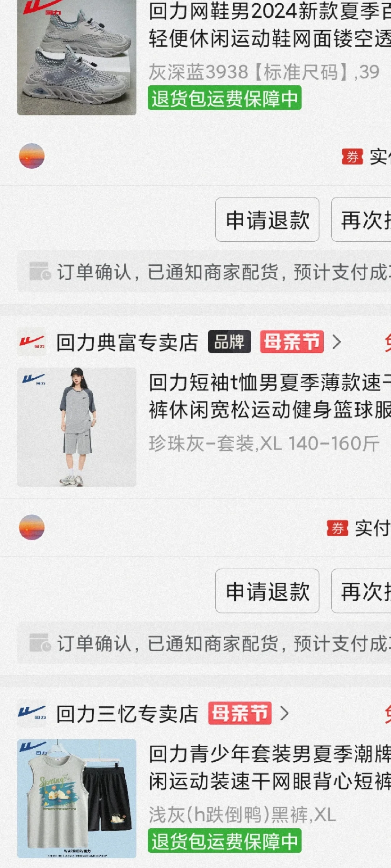Tap the black 品牌 brand badge
The height and width of the screenshot is (868, 391).
coord(229,342)
